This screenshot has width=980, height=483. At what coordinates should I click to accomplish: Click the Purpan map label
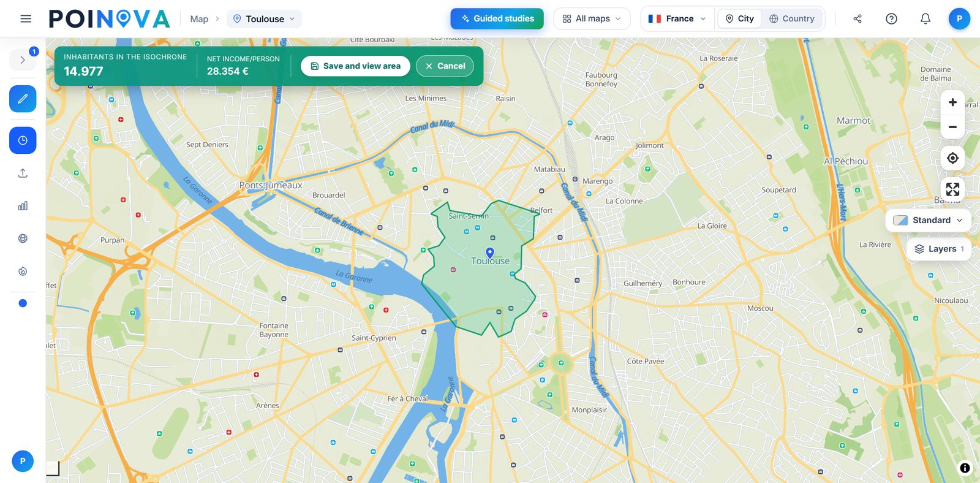point(112,240)
